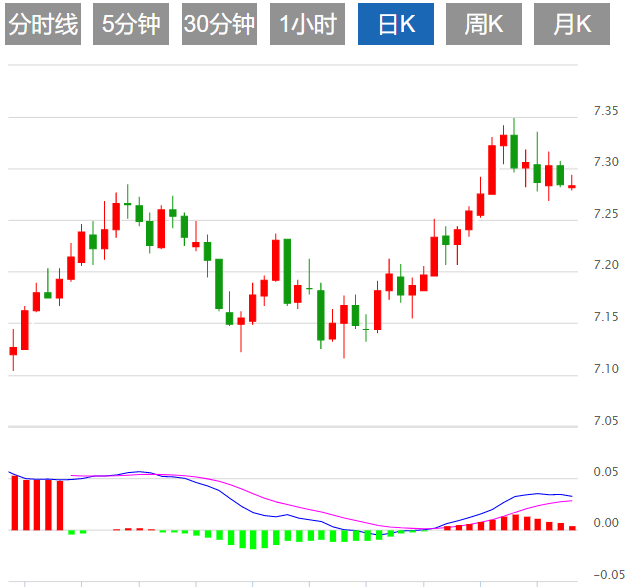Viewport: 635px width, 587px height.
Task: Click the 7.35 price axis label
Action: (x=606, y=111)
